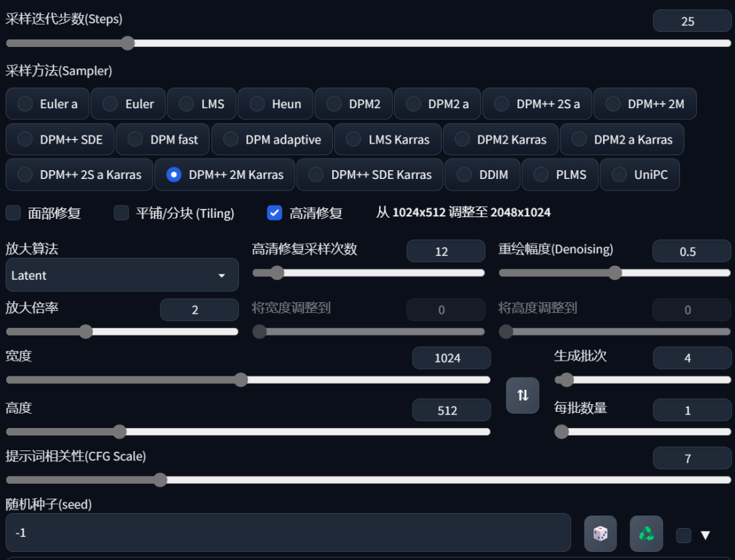Toggle the 平铺/分块 (Tiling) checkbox
This screenshot has width=735, height=560.
(x=122, y=213)
